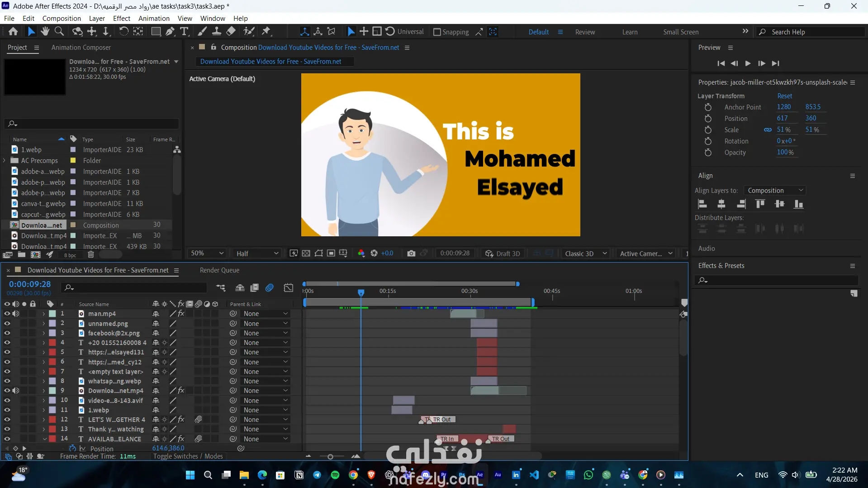This screenshot has width=868, height=488.
Task: Reset the Layer Transform properties
Action: click(784, 96)
